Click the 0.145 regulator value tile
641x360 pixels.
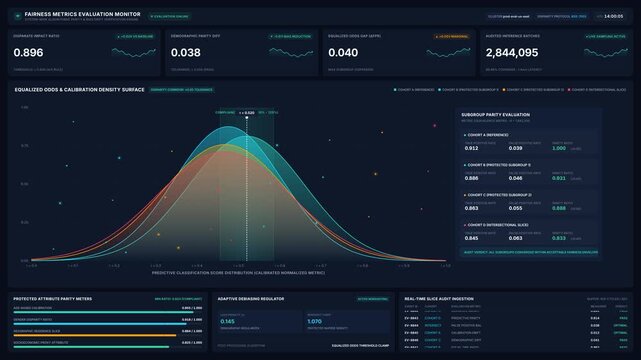(x=260, y=321)
